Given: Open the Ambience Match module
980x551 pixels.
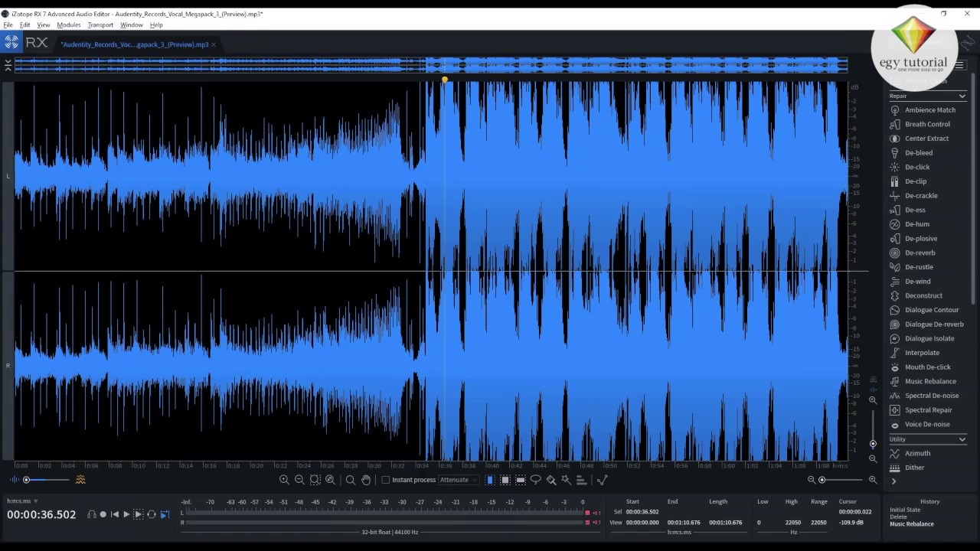Looking at the screenshot, I should (x=923, y=110).
